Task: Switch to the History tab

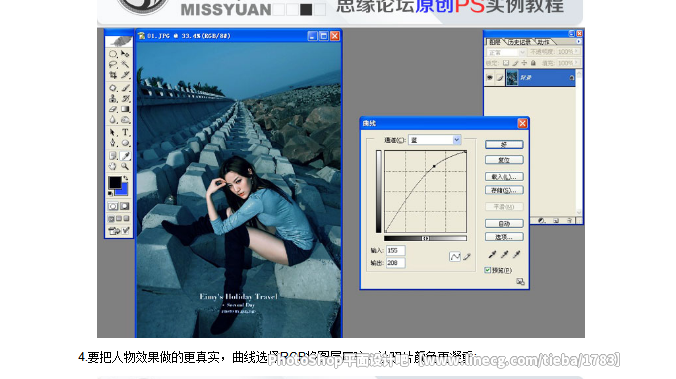Action: [519, 42]
